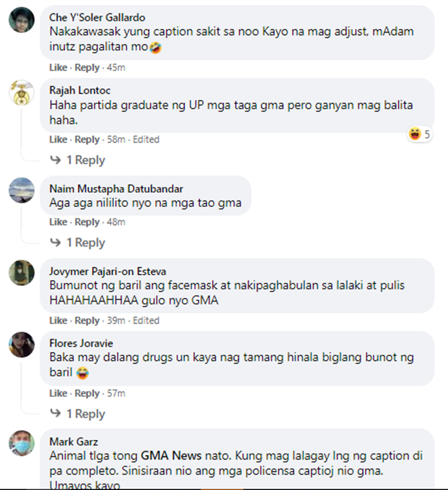Click Naim Mustapha Datubandar's avatar
This screenshot has width=448, height=490.
click(x=22, y=190)
